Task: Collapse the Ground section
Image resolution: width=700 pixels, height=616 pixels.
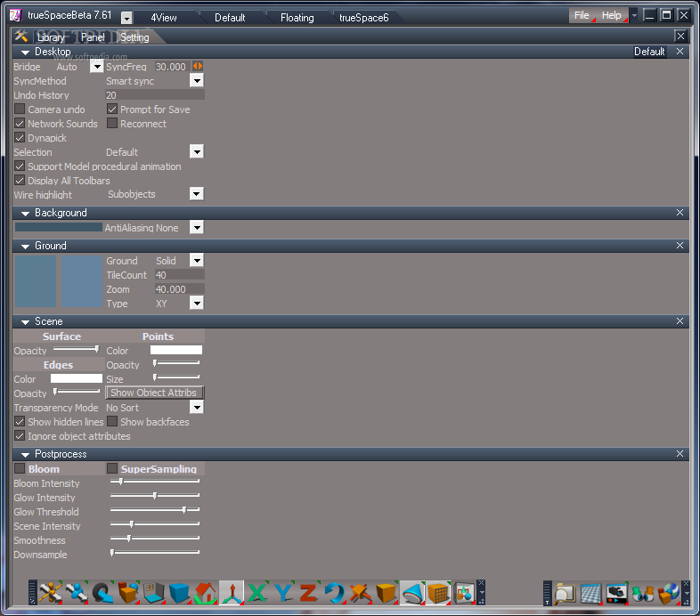Action: tap(26, 247)
